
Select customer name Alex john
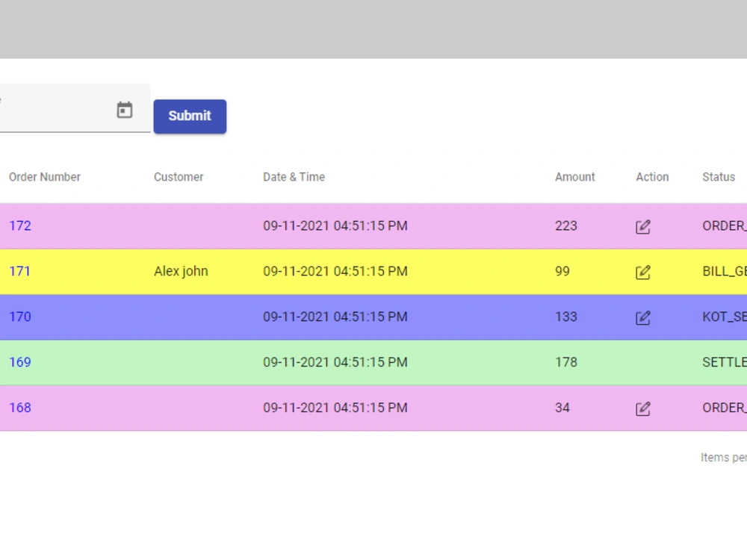[x=181, y=272]
